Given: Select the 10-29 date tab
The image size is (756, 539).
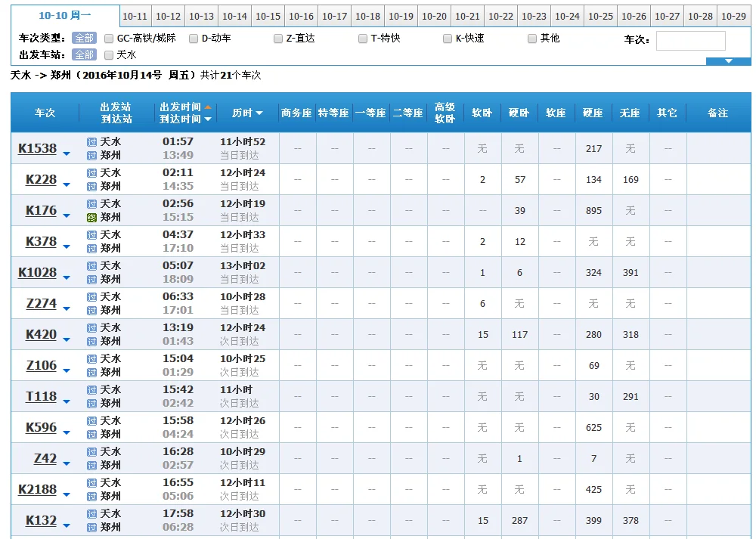Looking at the screenshot, I should pos(733,17).
